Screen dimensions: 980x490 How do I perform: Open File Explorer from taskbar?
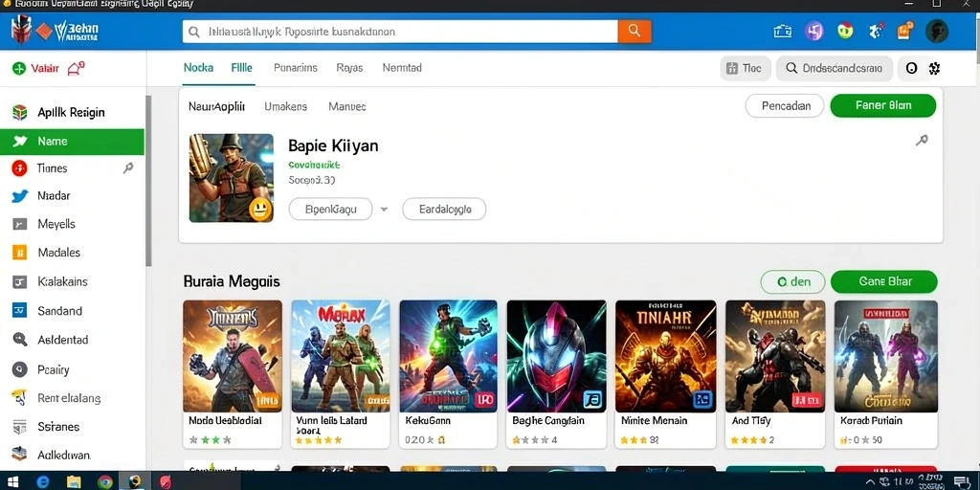(x=74, y=482)
